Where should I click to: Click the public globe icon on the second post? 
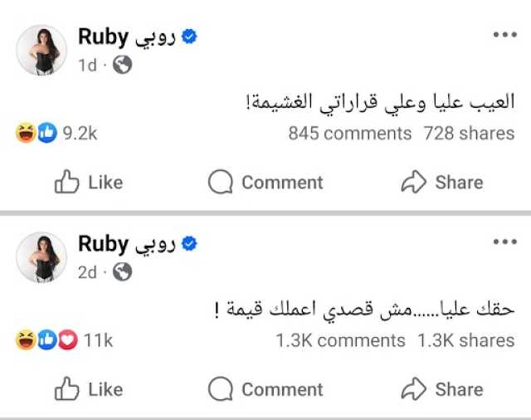pos(122,271)
